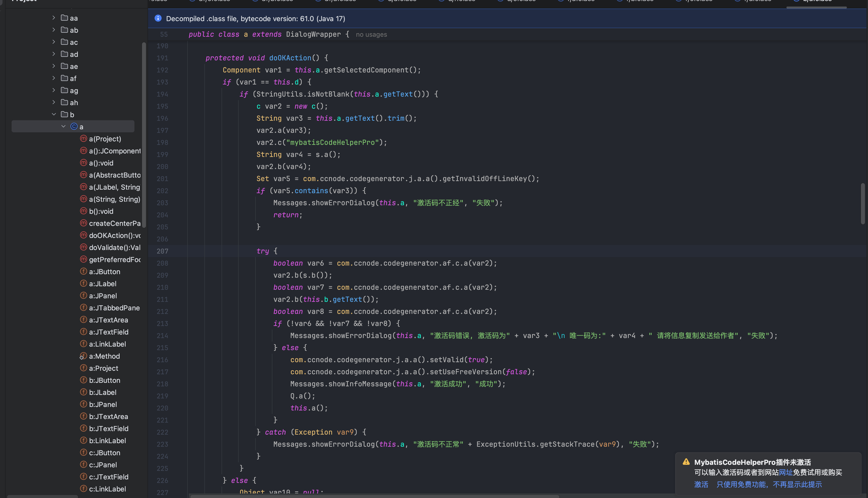Click method icon beside a(Project)
The image size is (868, 498).
pyautogui.click(x=83, y=139)
